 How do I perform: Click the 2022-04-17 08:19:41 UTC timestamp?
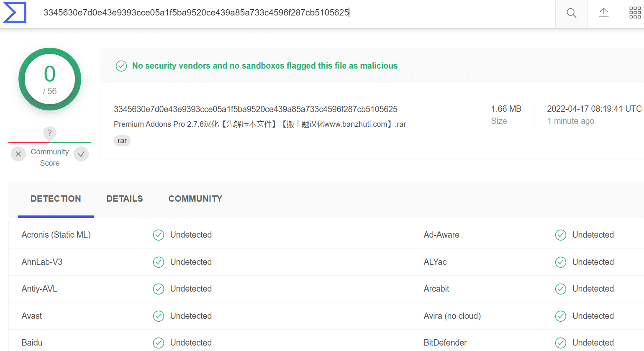tap(594, 109)
